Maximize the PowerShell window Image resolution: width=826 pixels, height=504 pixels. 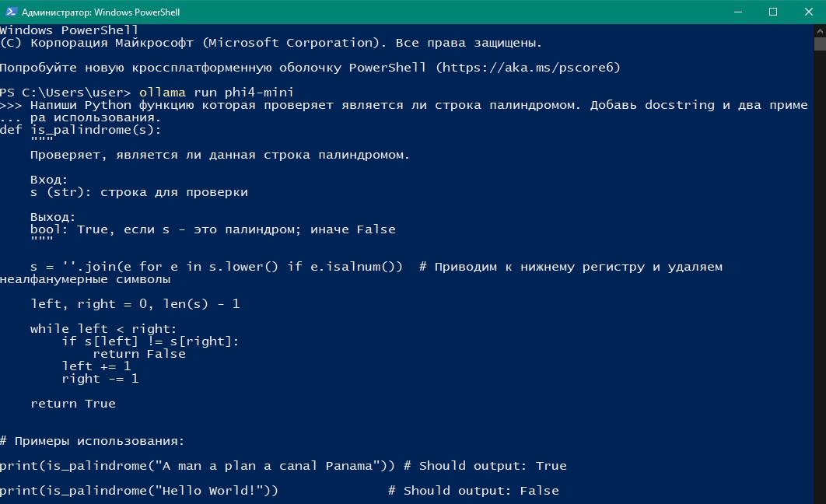pyautogui.click(x=773, y=12)
